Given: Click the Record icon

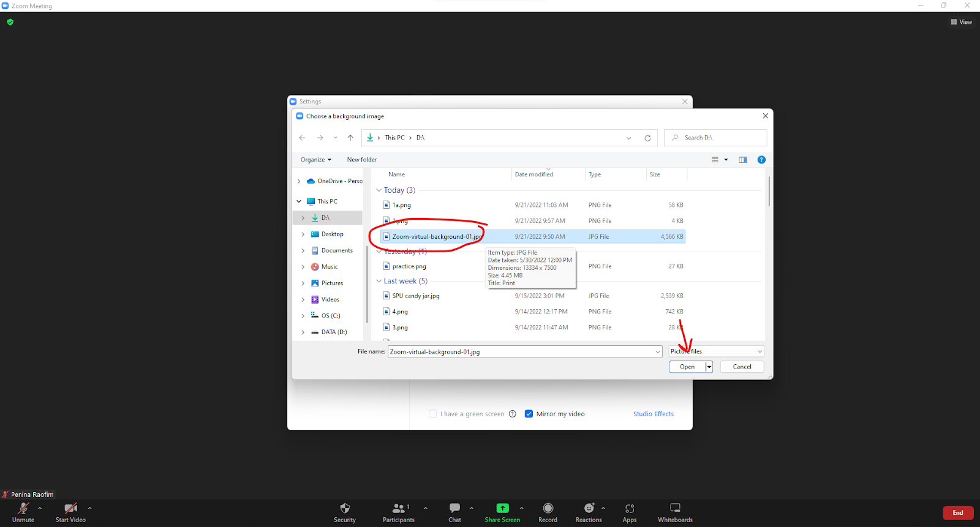Looking at the screenshot, I should [548, 508].
